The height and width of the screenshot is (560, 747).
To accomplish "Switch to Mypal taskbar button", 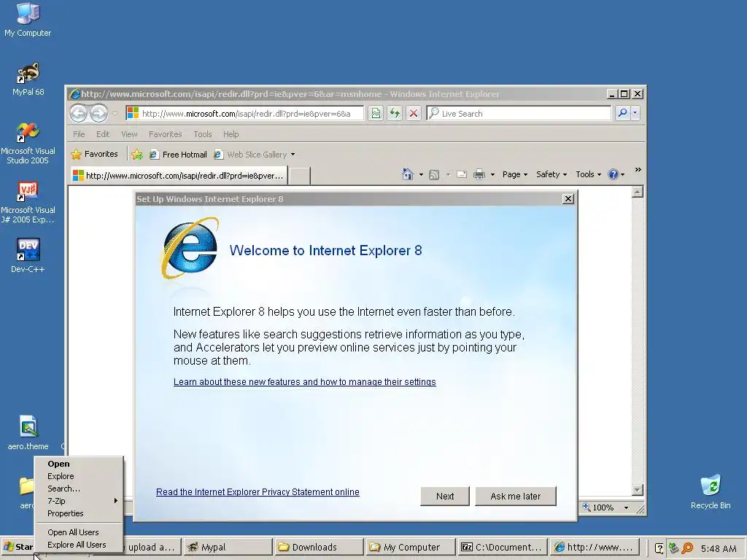I will point(227,547).
